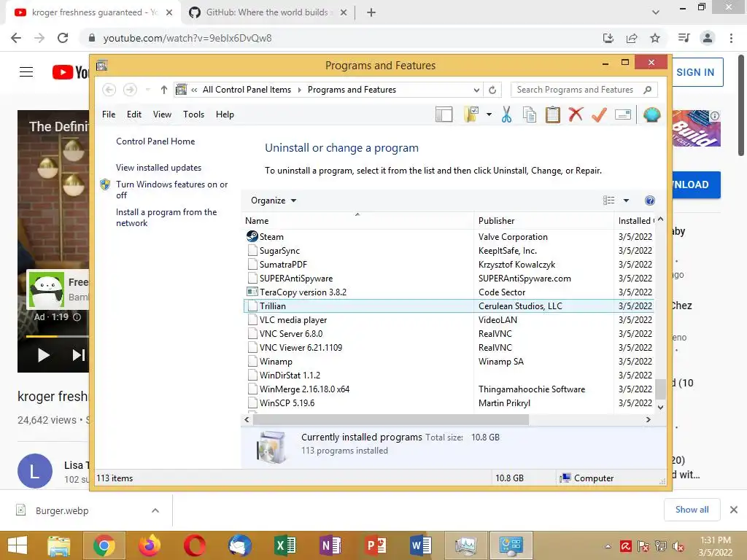Expand the address bar history dropdown
The image size is (747, 560).
(476, 90)
